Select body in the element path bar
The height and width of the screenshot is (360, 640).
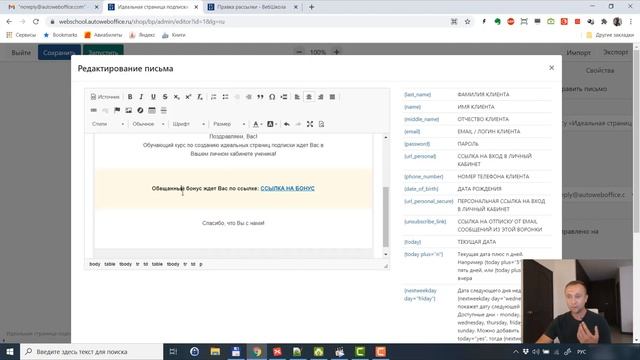click(95, 264)
